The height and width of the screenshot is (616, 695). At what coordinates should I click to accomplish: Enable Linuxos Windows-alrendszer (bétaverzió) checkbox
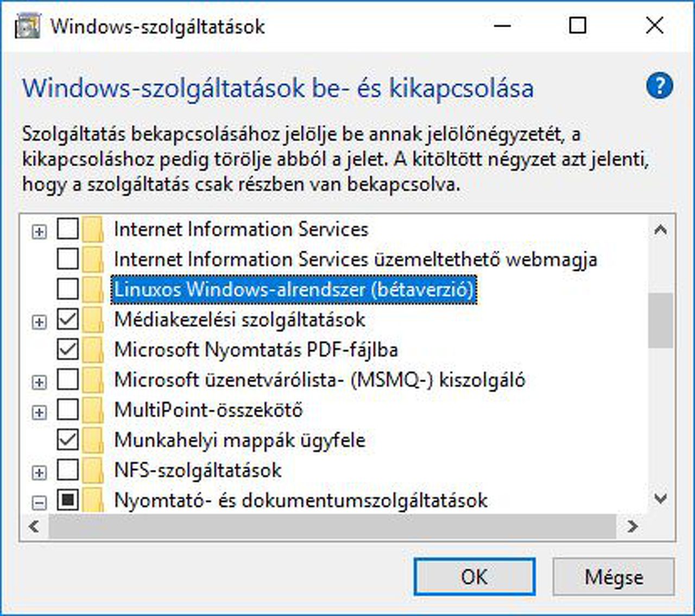(68, 289)
